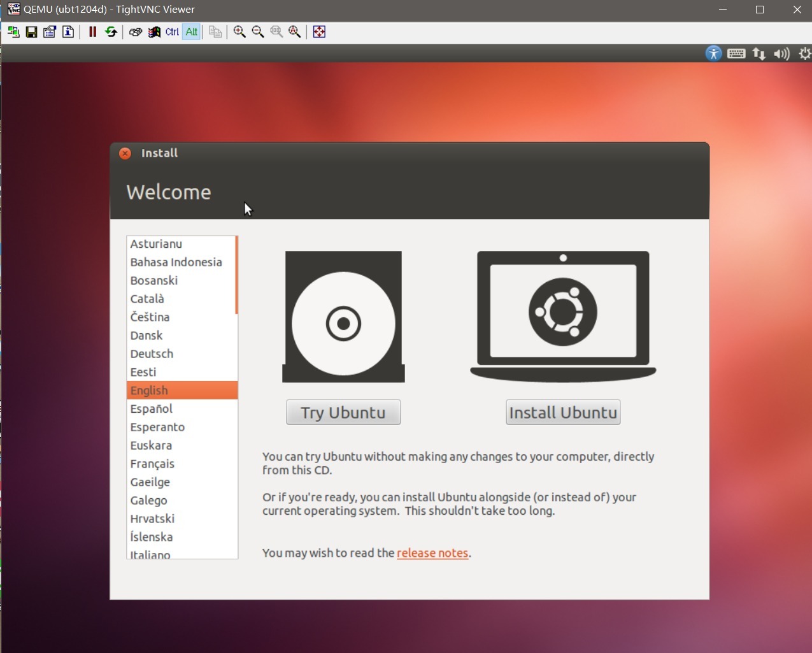Switch viewer to full screen
This screenshot has width=812, height=653.
tap(319, 32)
